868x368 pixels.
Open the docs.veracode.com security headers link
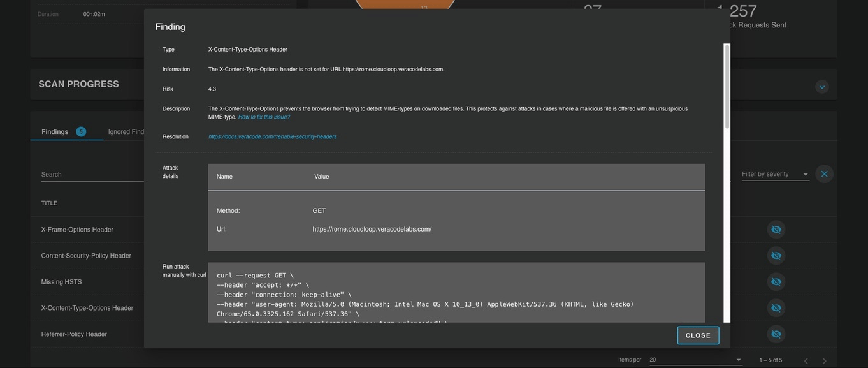[272, 137]
